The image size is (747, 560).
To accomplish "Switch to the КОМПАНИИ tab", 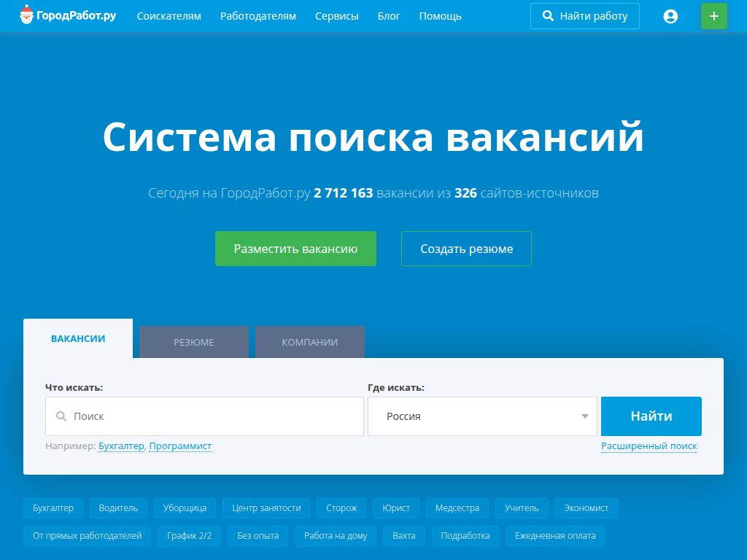I will click(x=309, y=342).
